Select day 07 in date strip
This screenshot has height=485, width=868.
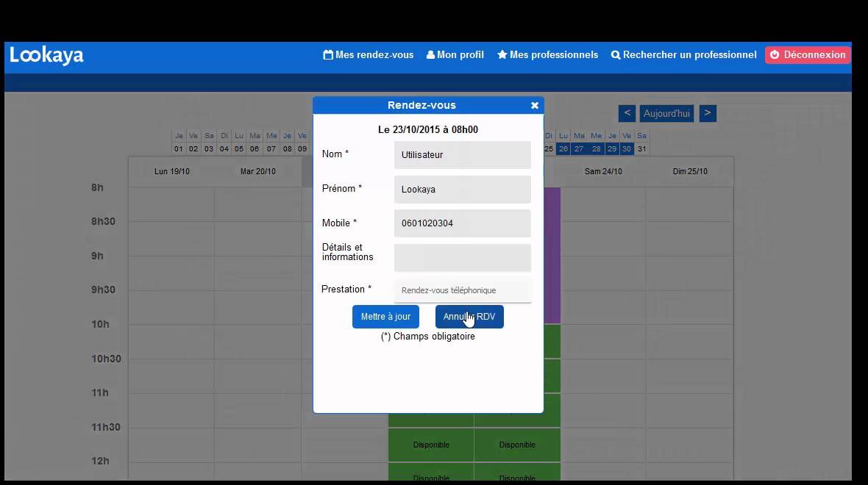[271, 148]
